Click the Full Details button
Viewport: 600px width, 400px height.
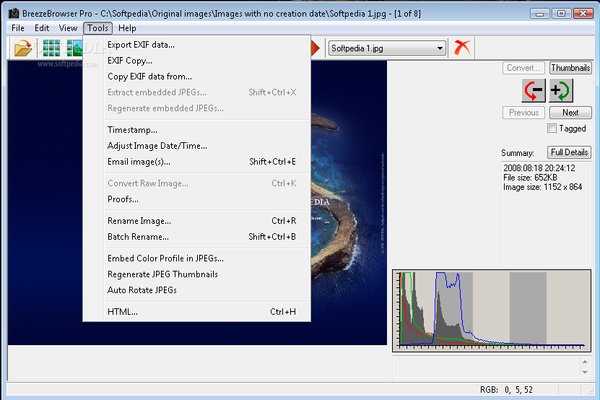pos(569,152)
